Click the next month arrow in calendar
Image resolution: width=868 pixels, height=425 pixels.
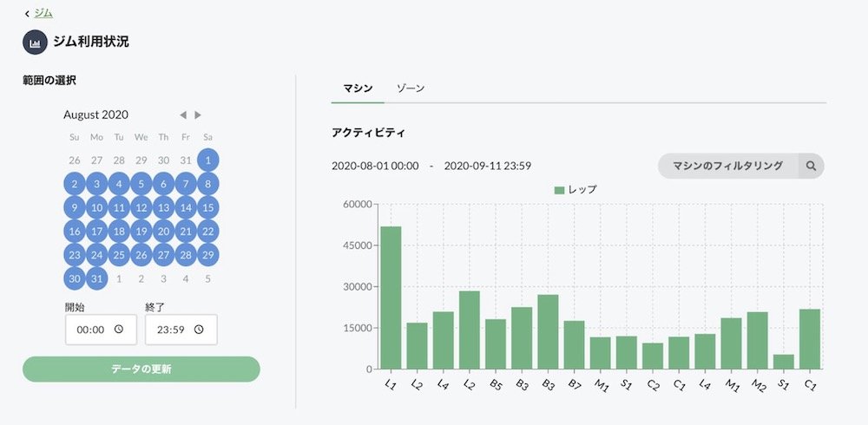point(198,115)
